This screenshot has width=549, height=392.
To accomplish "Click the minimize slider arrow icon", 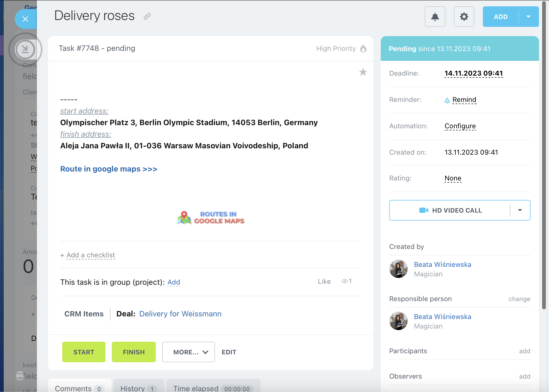I will click(x=25, y=49).
